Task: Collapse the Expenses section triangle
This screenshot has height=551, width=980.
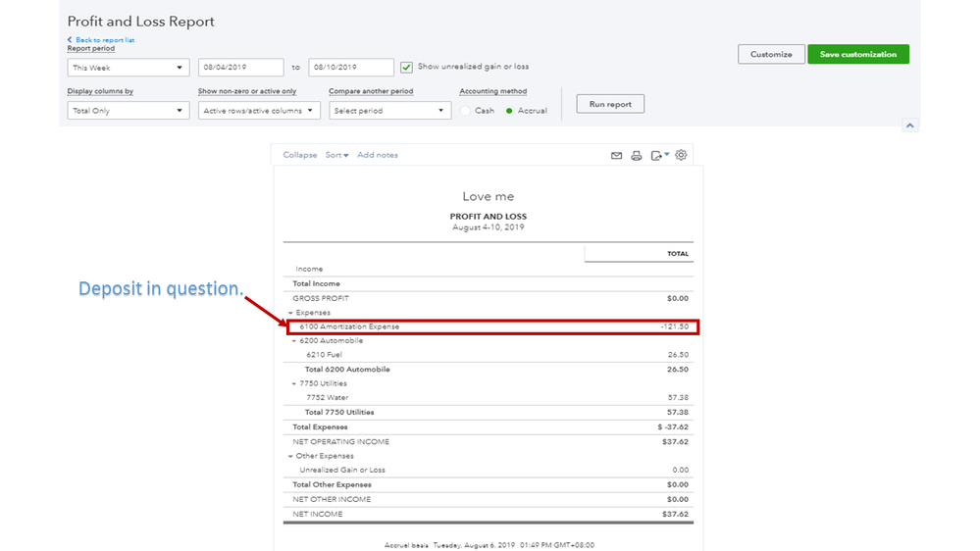Action: (x=289, y=313)
